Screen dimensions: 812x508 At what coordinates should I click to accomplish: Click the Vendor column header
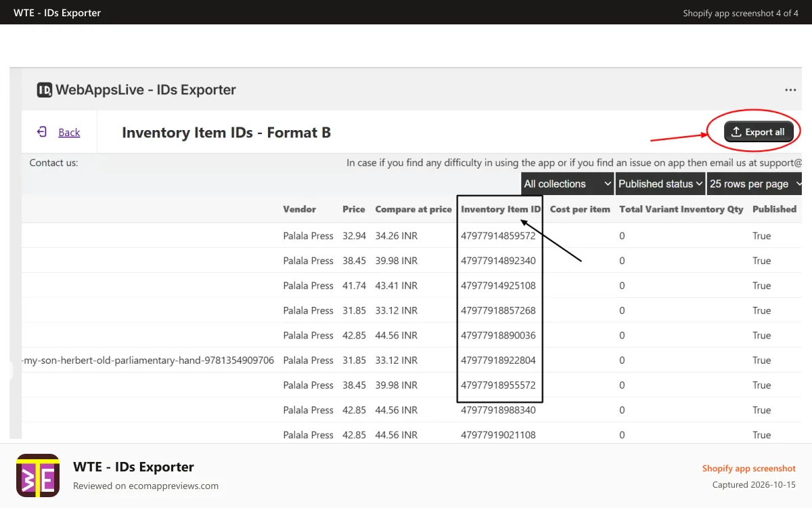click(300, 209)
